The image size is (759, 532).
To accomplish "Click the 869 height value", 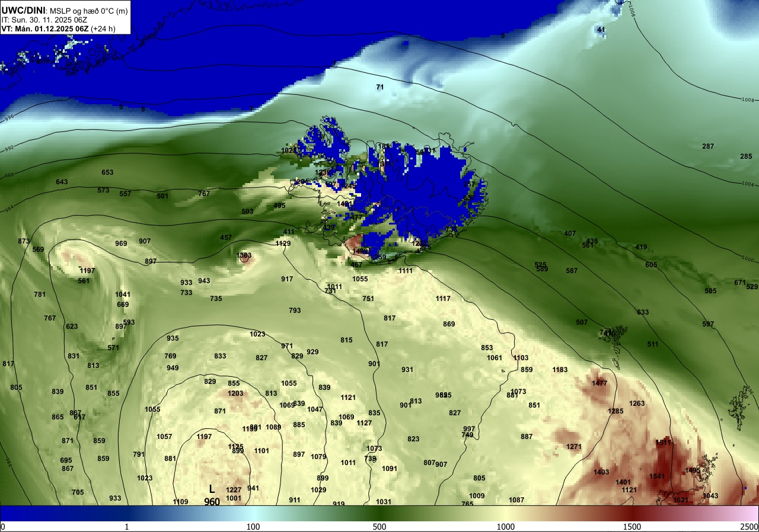I will click(x=449, y=324).
